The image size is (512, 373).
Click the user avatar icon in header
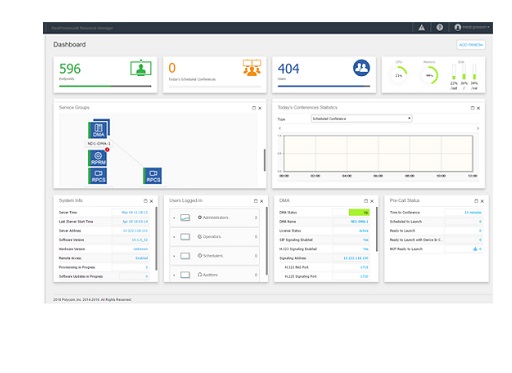tap(458, 27)
